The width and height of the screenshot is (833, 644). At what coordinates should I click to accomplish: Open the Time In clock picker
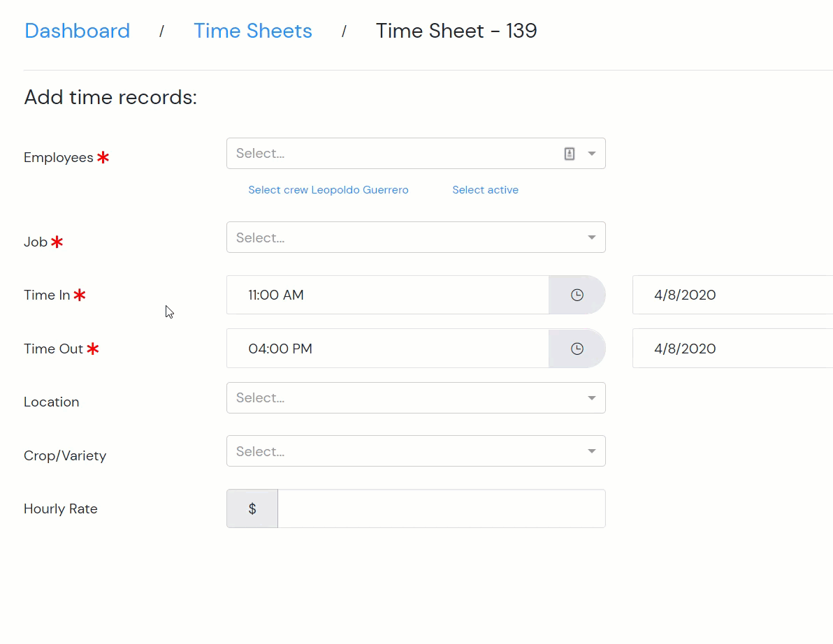(x=577, y=295)
